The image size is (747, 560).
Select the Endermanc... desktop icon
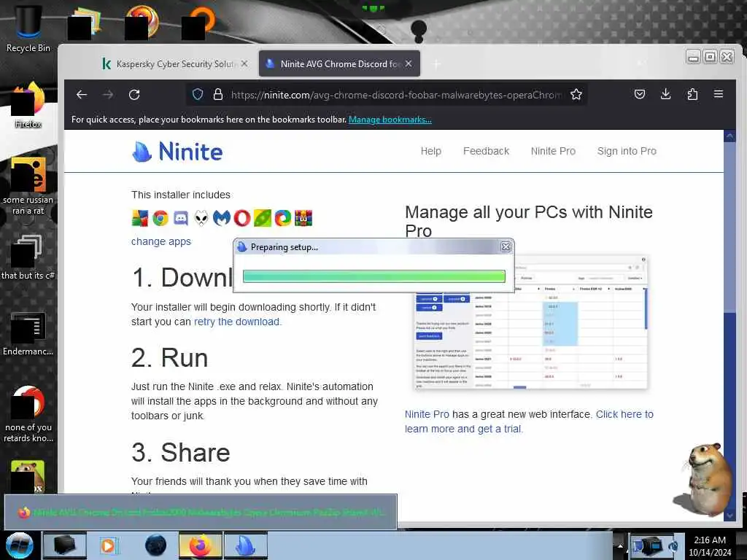pyautogui.click(x=28, y=333)
